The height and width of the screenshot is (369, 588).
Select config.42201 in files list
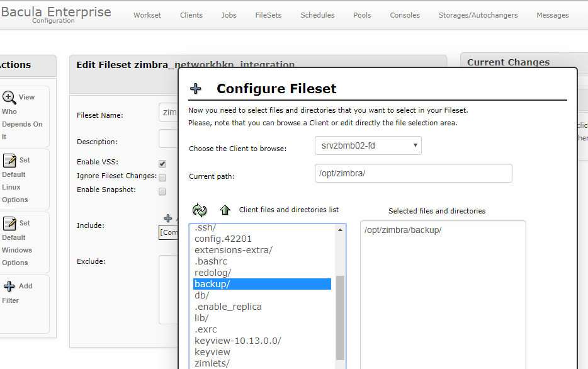pyautogui.click(x=262, y=239)
